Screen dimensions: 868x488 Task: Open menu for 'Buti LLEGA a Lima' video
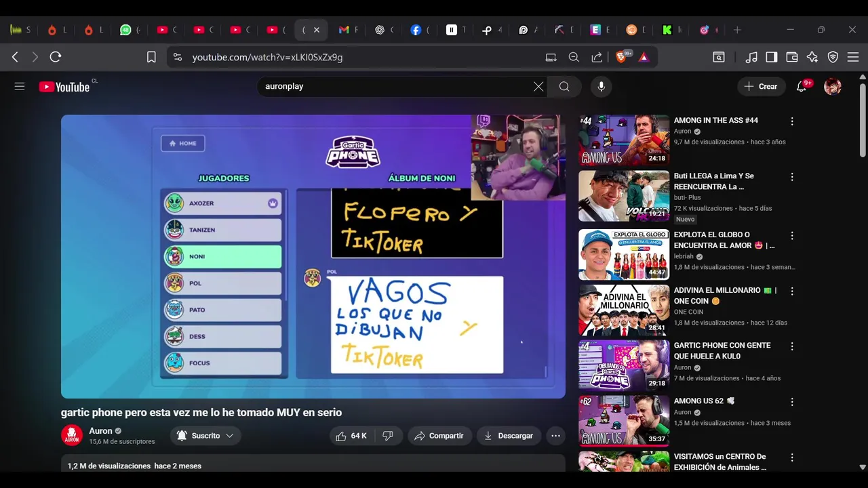click(x=791, y=177)
